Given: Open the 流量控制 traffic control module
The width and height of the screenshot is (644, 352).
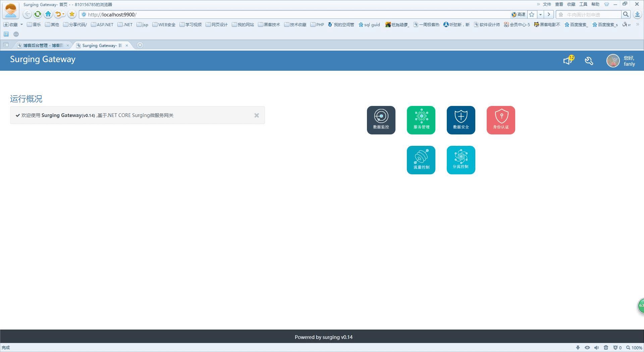Looking at the screenshot, I should 421,160.
